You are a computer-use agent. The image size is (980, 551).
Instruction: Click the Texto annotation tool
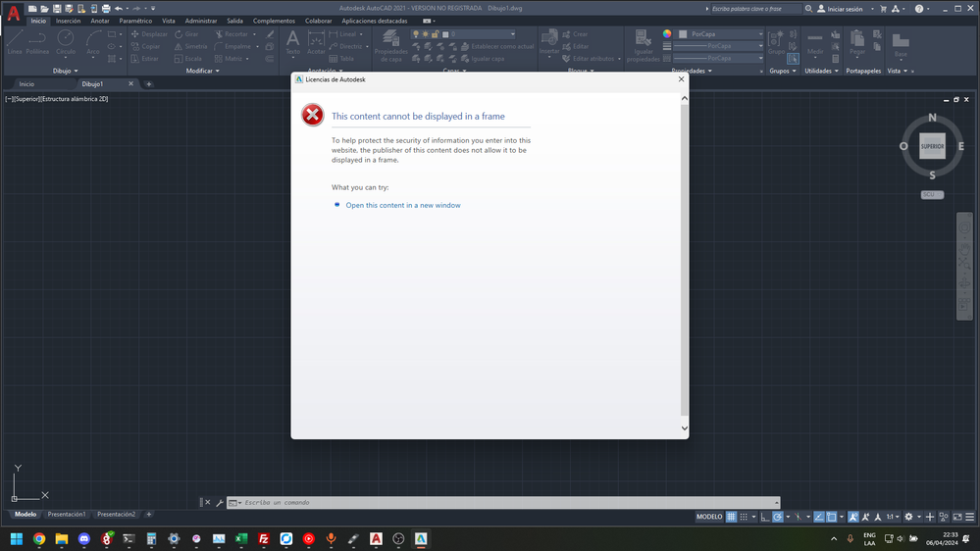292,44
